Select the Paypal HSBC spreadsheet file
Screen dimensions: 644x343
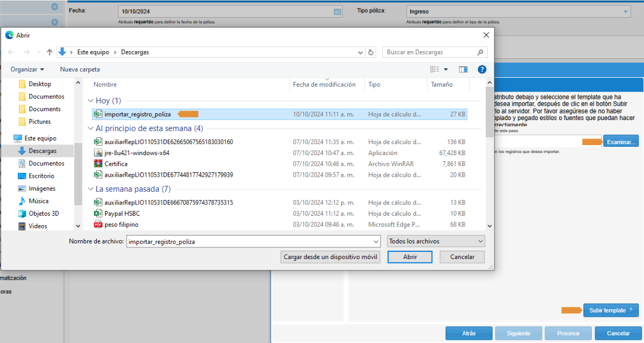[x=123, y=213]
